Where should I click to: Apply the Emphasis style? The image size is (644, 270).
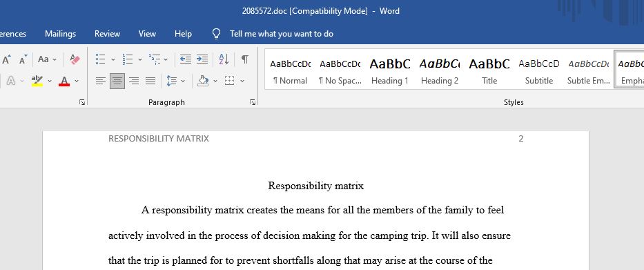630,70
